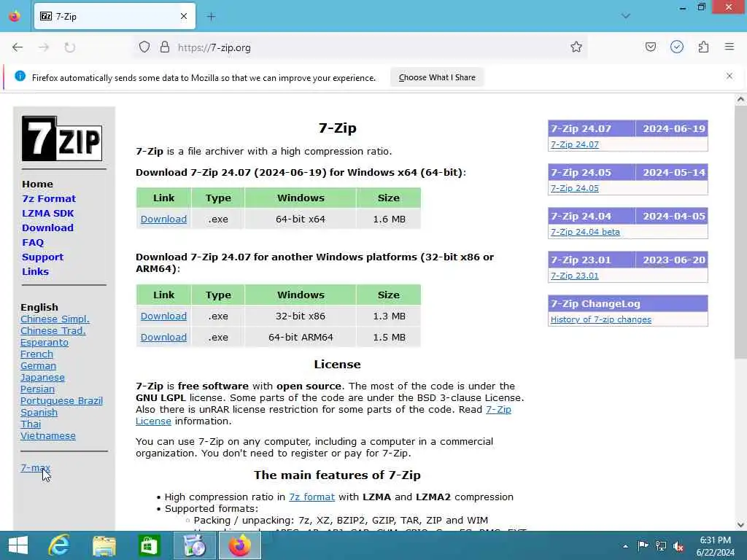747x560 pixels.
Task: Reload the page with the refresh icon
Action: [x=70, y=47]
